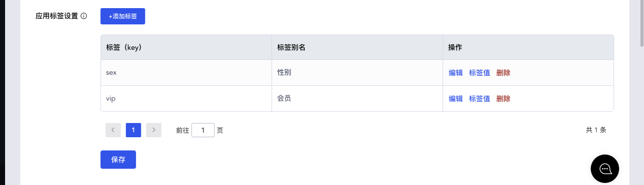Image resolution: width=644 pixels, height=185 pixels.
Task: Open the chat support bubble icon
Action: tap(605, 169)
